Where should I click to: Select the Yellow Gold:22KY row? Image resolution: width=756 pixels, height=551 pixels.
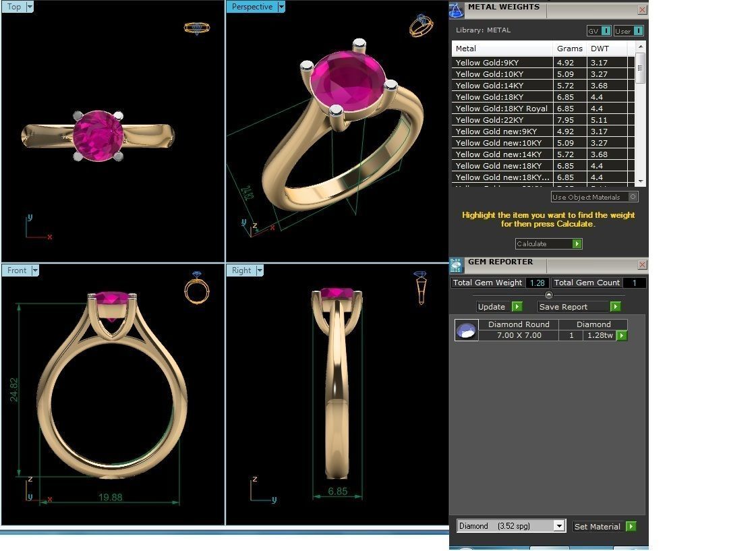click(543, 120)
